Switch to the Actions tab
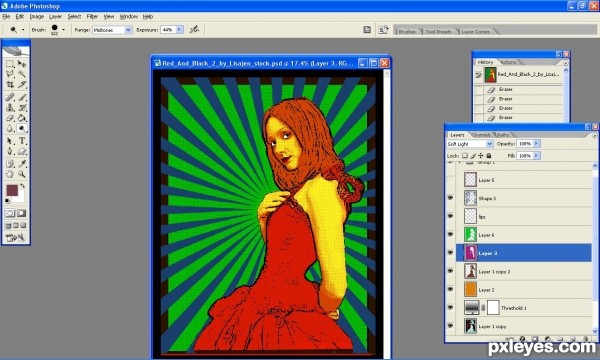This screenshot has width=600, height=360. (508, 62)
